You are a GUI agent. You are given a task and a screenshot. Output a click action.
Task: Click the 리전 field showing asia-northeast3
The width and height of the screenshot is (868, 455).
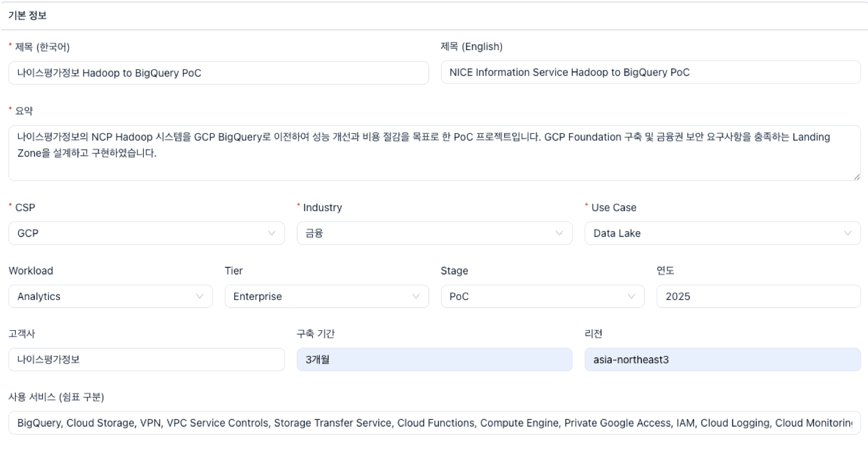pos(722,360)
